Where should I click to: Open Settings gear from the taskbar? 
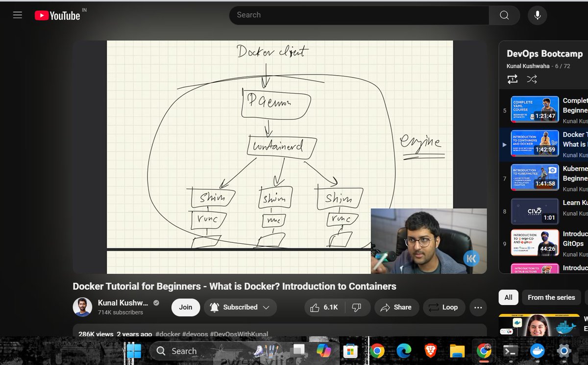pyautogui.click(x=564, y=351)
